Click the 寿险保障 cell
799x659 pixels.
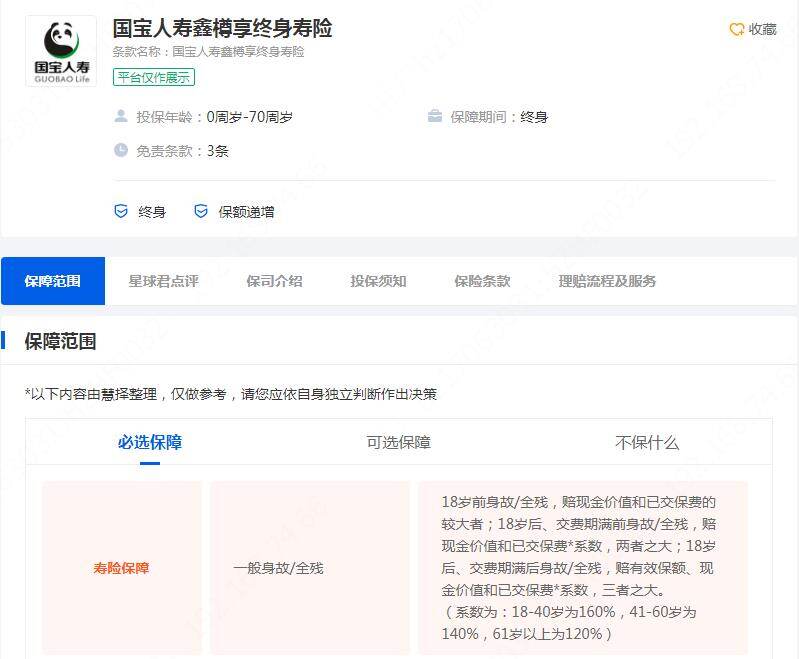tap(121, 568)
